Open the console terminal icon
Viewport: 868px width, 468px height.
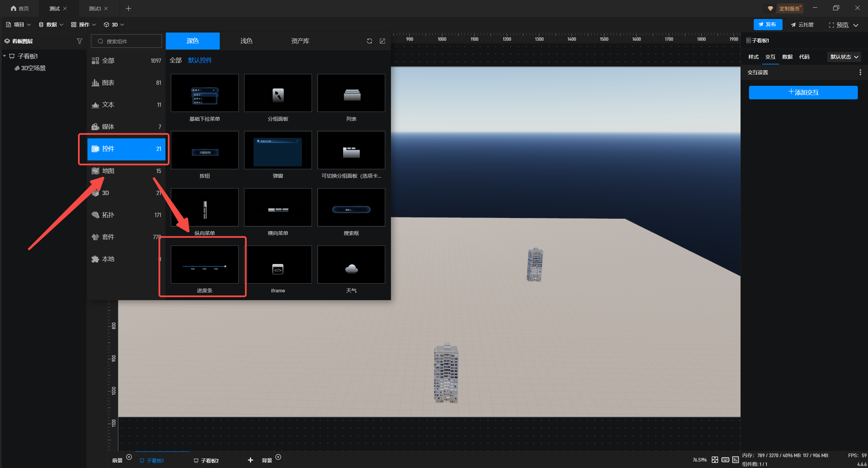click(735, 460)
